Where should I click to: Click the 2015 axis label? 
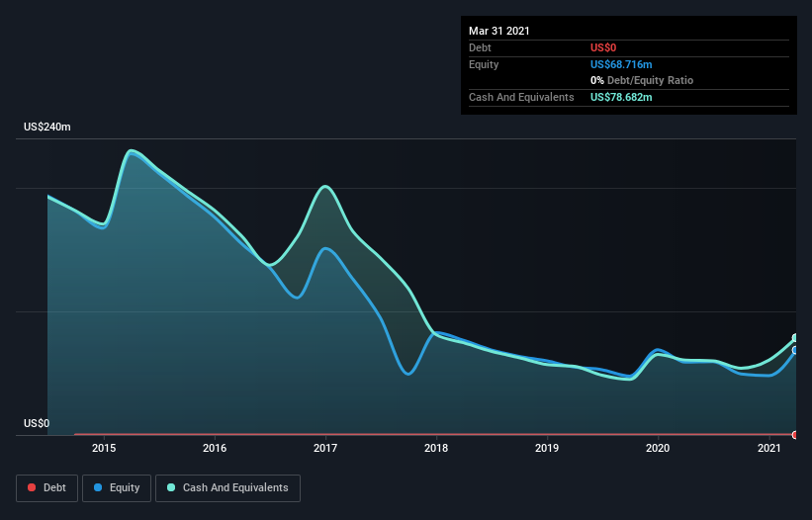point(104,448)
